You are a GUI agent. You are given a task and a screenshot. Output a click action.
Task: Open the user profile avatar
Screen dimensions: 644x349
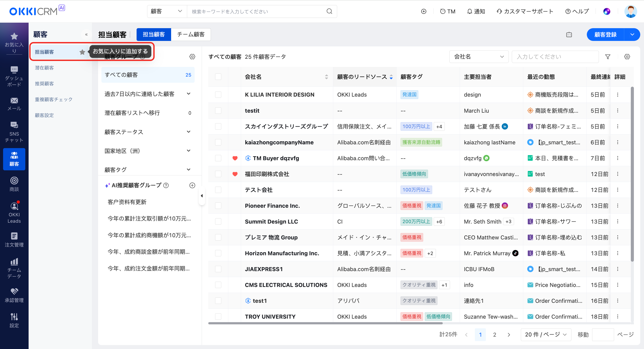pyautogui.click(x=631, y=11)
